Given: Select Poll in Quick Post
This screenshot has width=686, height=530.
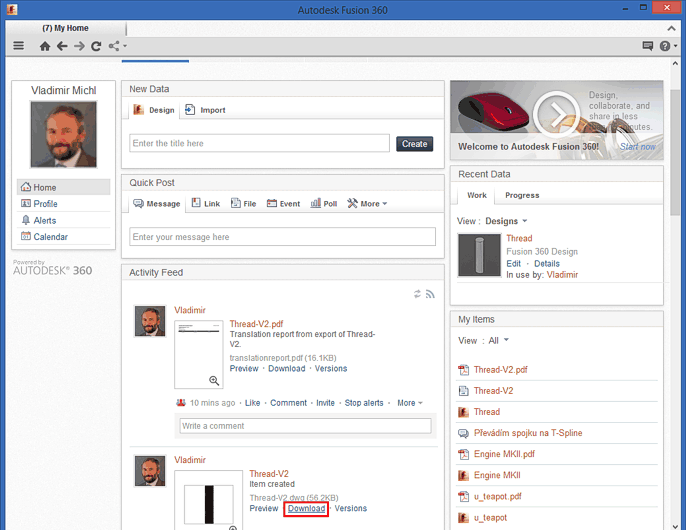Looking at the screenshot, I should 324,204.
